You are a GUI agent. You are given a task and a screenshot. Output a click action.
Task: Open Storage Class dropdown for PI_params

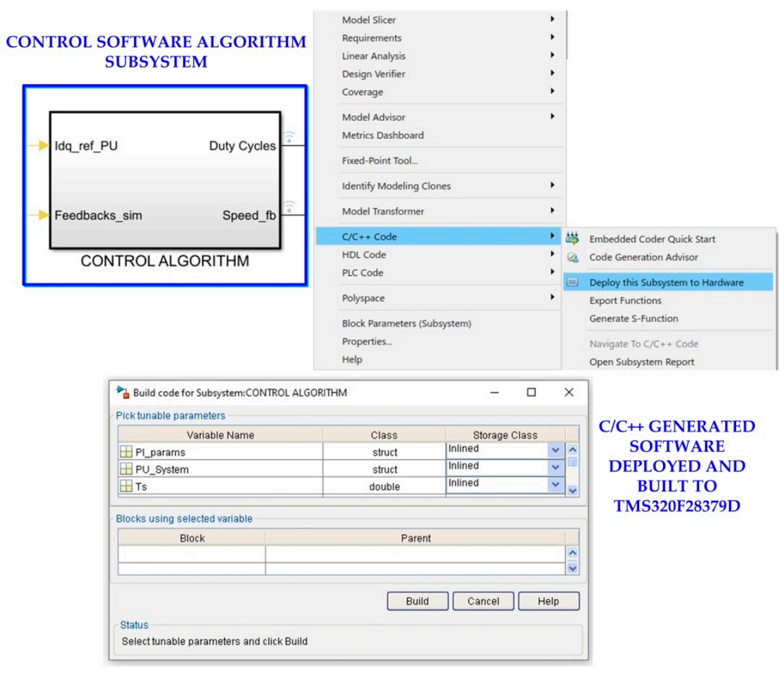pyautogui.click(x=555, y=450)
